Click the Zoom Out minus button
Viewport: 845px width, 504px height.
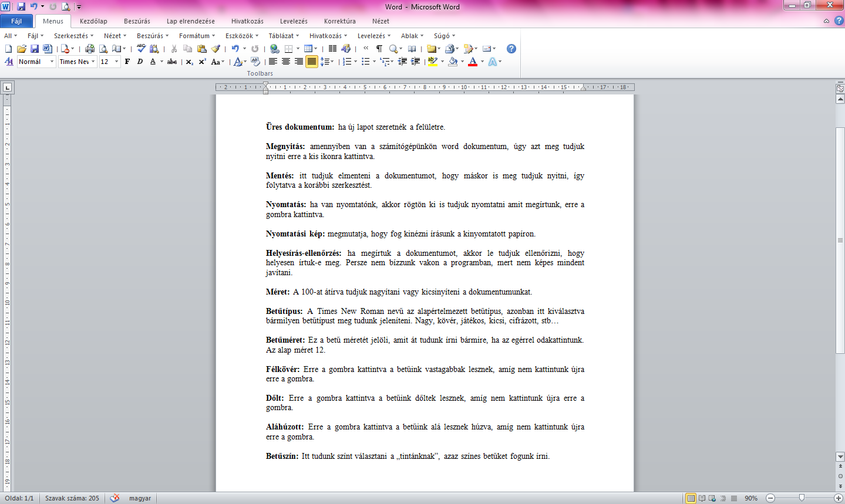[x=770, y=498]
